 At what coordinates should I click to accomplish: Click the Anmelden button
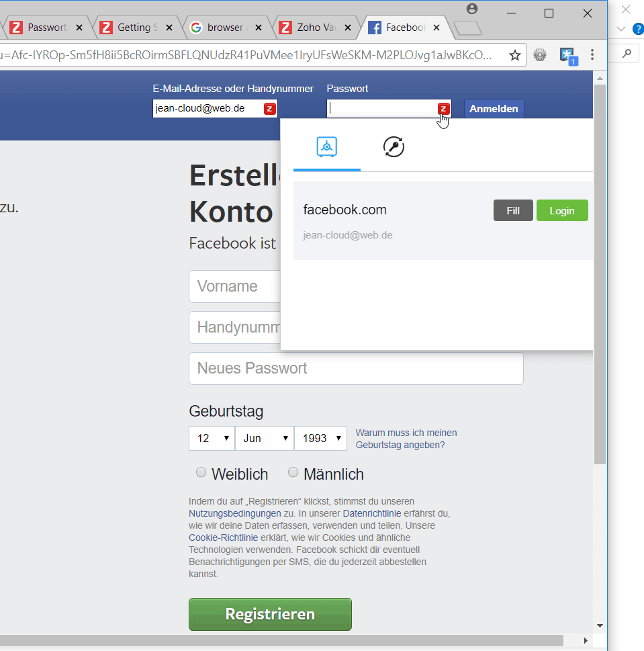(494, 109)
